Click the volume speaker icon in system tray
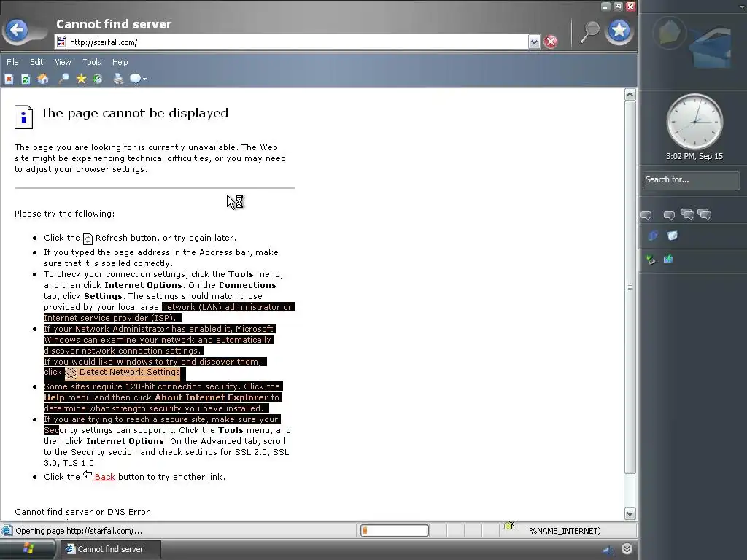Viewport: 747px width, 560px height. [x=608, y=550]
